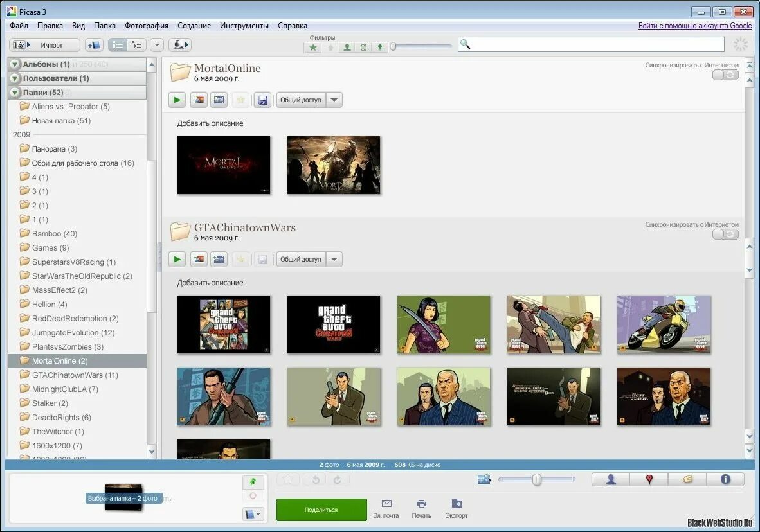Toggle Internet sync for MortalOnline folder
This screenshot has width=760, height=532.
pyautogui.click(x=725, y=75)
